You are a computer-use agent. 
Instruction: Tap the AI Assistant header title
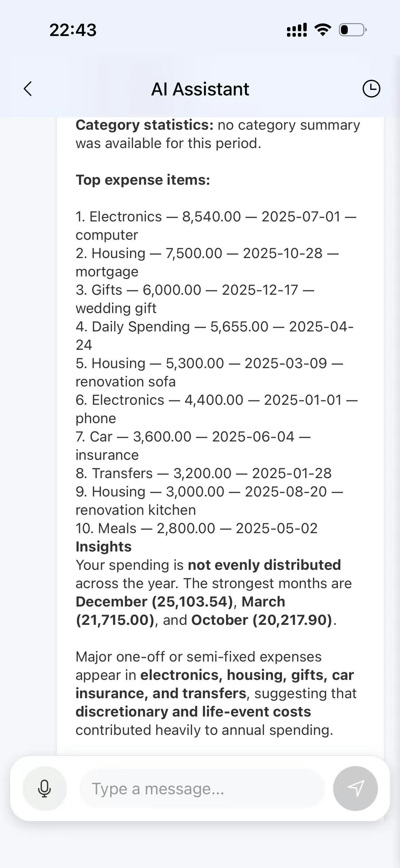(200, 89)
